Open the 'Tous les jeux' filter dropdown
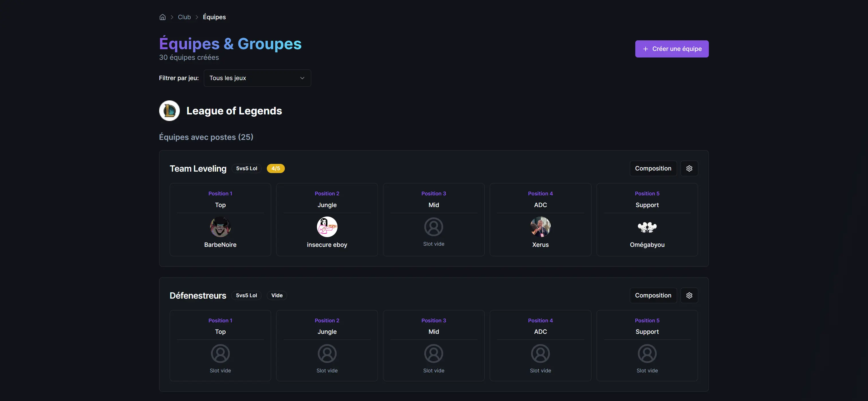868x401 pixels. (x=257, y=78)
